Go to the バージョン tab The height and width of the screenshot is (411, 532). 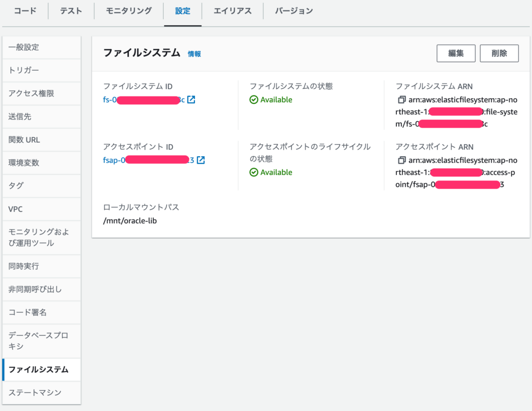coord(294,11)
